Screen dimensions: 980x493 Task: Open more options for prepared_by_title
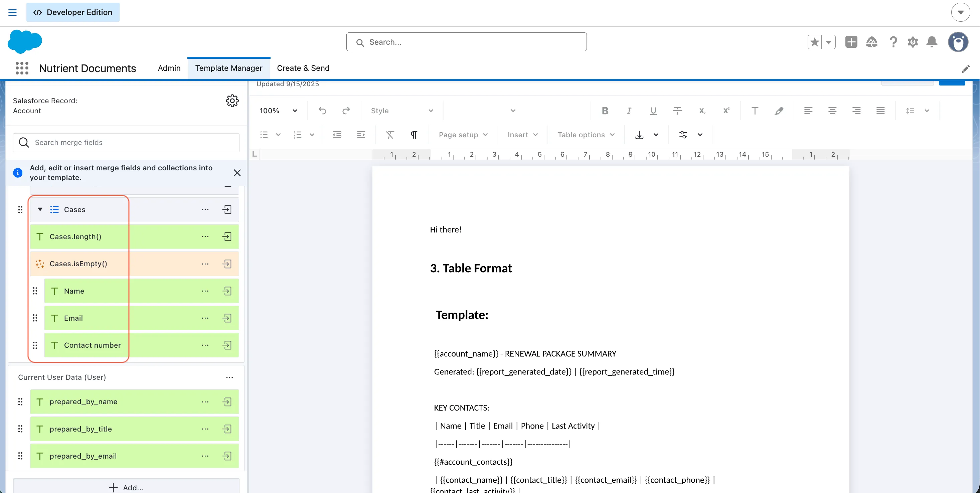coord(205,429)
